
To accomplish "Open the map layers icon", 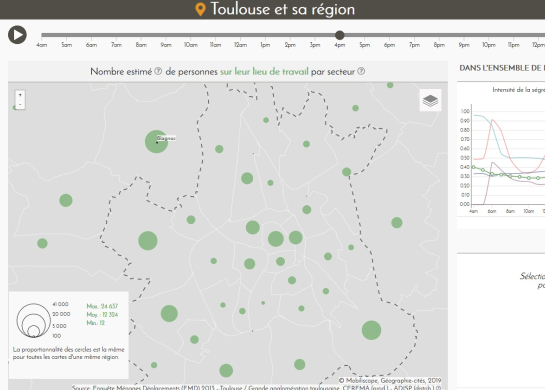I will pos(430,100).
